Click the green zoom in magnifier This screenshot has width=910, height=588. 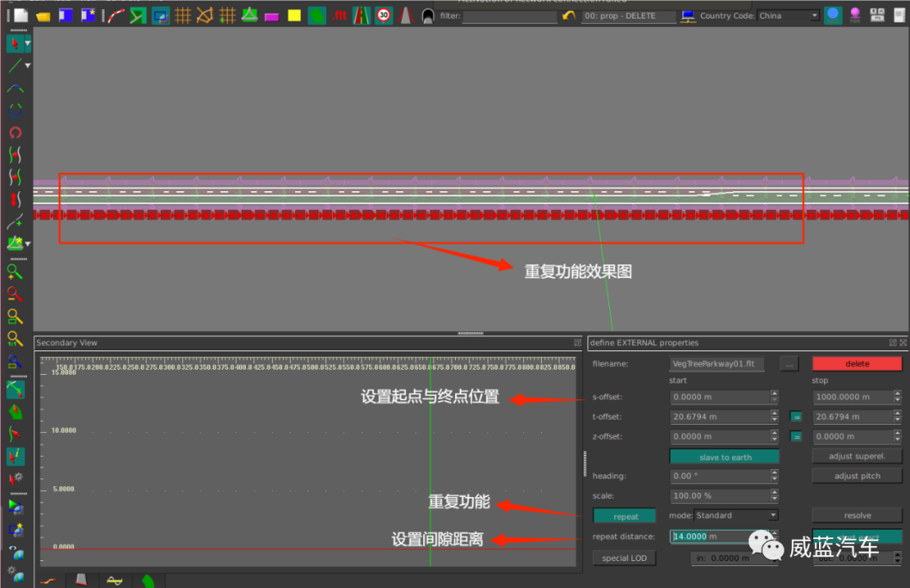[x=15, y=271]
